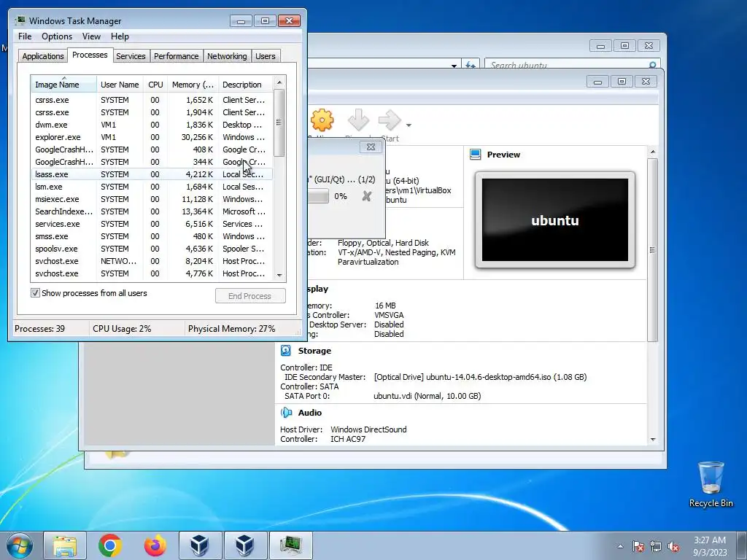Switch to the Performance tab

pyautogui.click(x=177, y=56)
